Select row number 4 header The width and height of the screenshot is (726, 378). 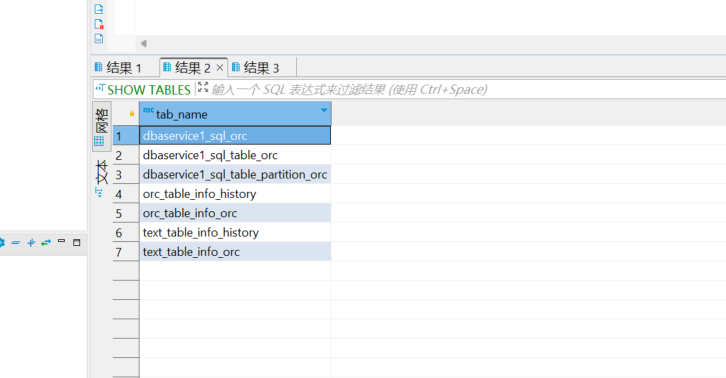coord(126,194)
